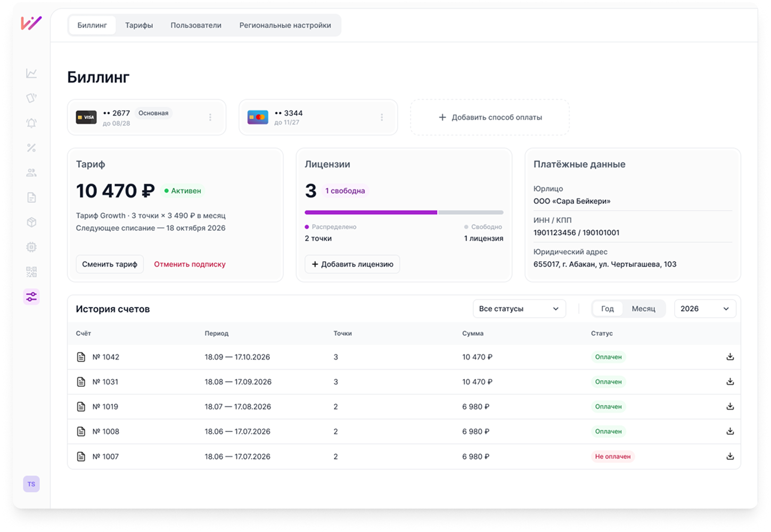The image size is (771, 532).
Task: Open the percent discounts sidebar icon
Action: coord(31,148)
